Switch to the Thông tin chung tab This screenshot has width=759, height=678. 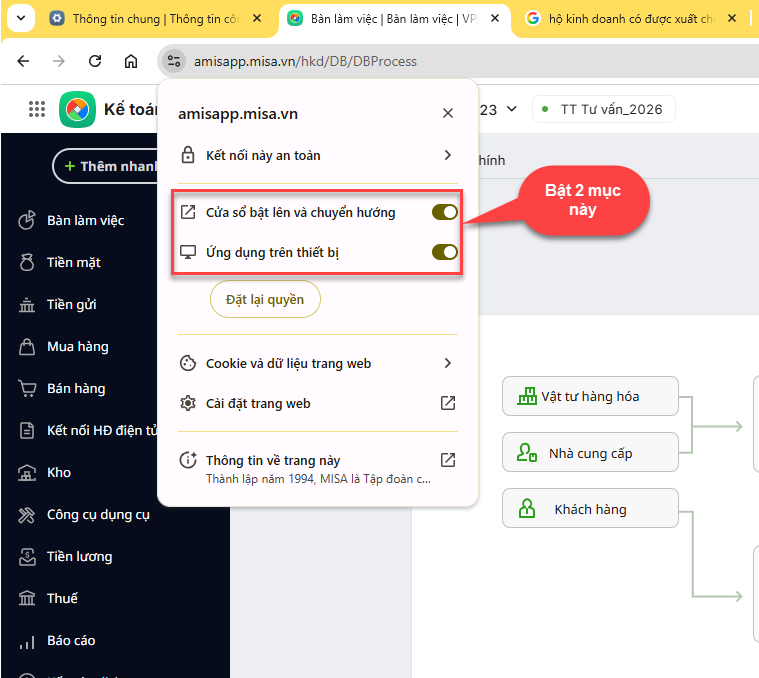point(150,18)
